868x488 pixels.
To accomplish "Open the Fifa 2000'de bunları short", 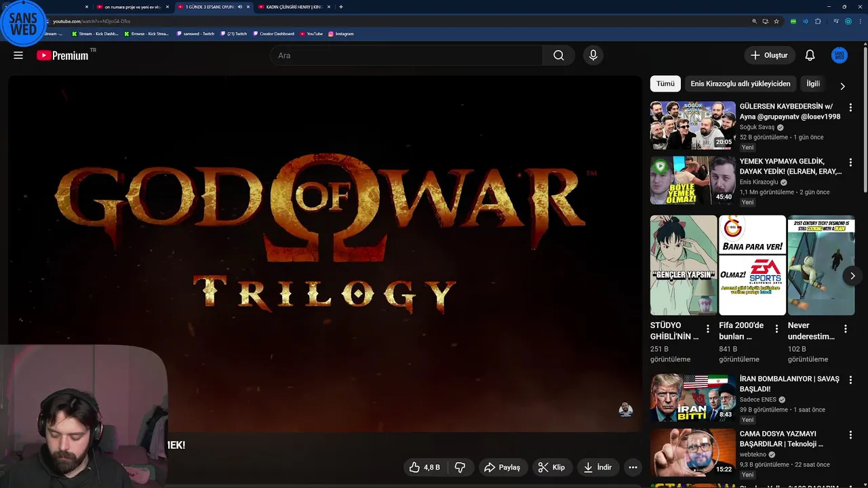I will coord(752,265).
